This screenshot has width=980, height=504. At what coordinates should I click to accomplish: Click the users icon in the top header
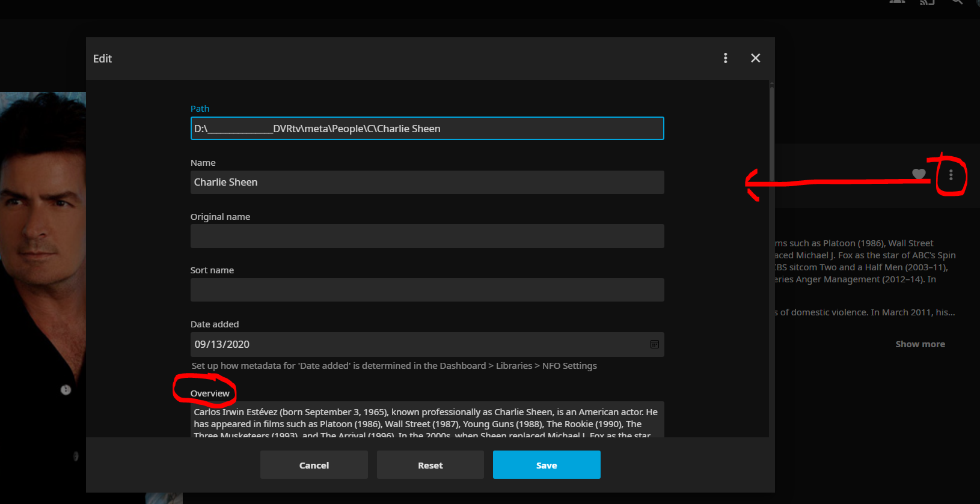point(897,2)
